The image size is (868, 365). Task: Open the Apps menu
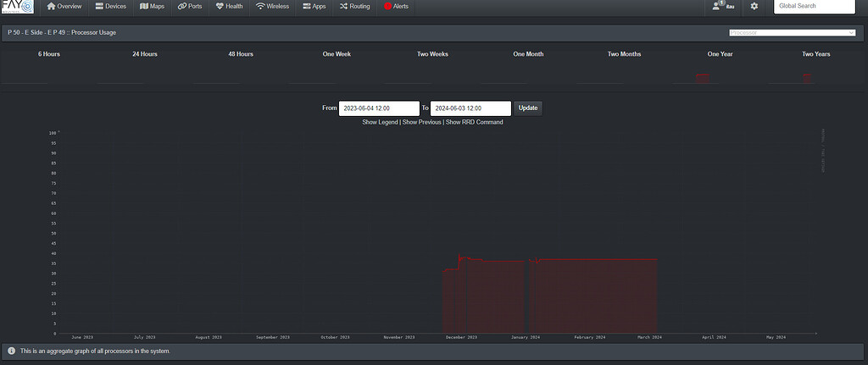314,7
